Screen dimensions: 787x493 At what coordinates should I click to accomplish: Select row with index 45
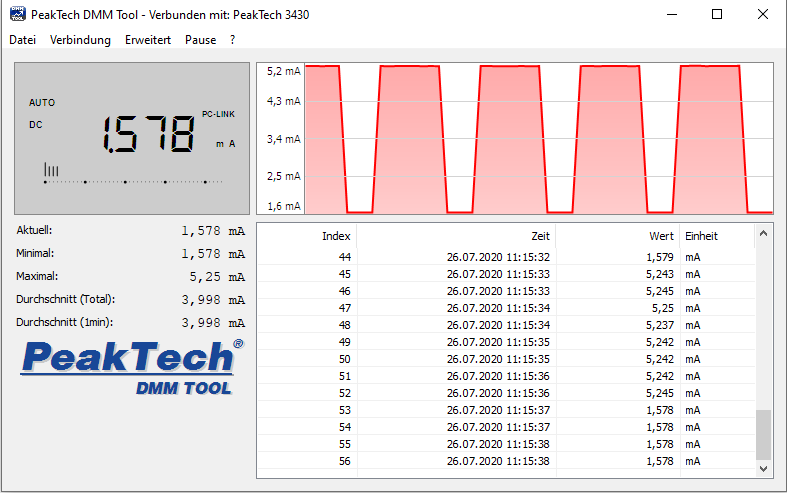coord(506,274)
